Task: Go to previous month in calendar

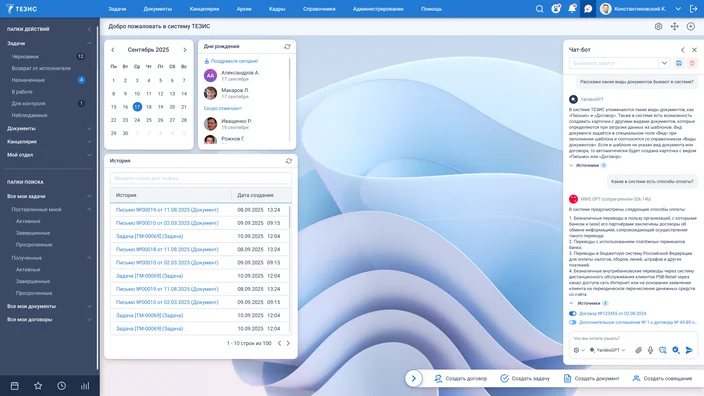Action: pos(113,50)
